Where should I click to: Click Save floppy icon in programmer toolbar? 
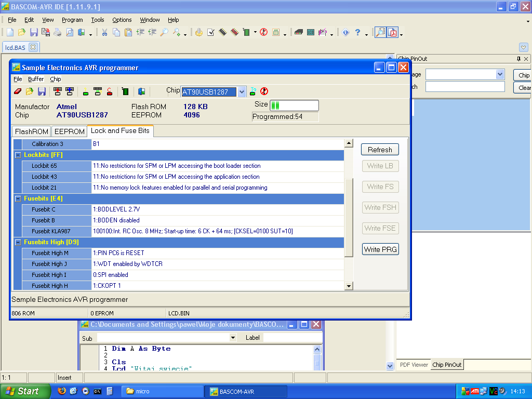42,91
